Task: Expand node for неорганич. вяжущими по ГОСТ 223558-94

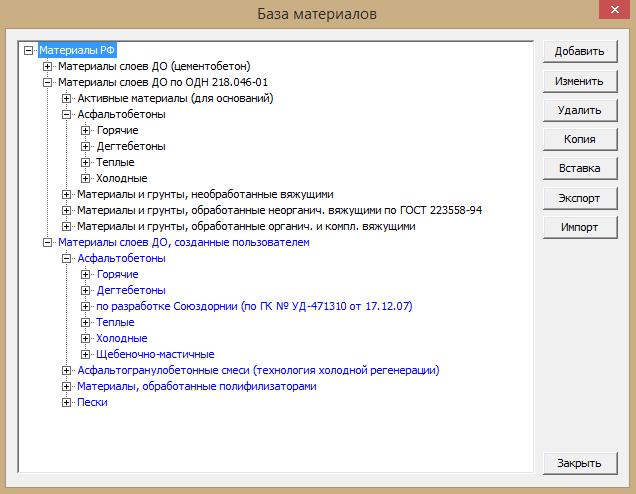Action: 66,210
